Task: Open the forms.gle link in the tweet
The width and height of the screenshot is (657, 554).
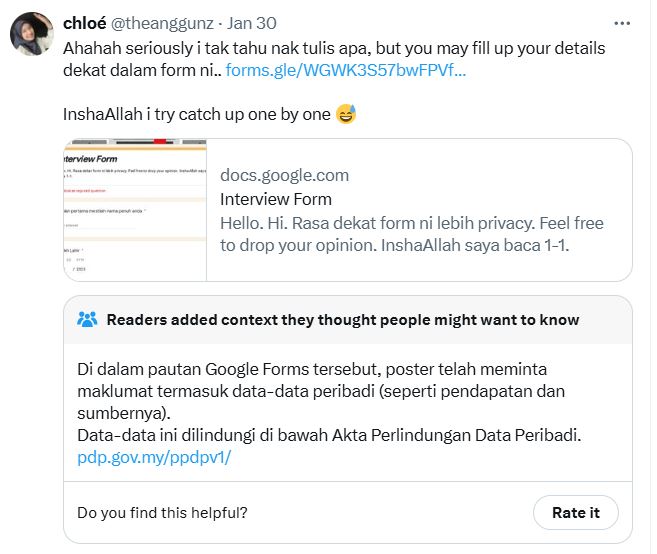Action: pos(346,71)
